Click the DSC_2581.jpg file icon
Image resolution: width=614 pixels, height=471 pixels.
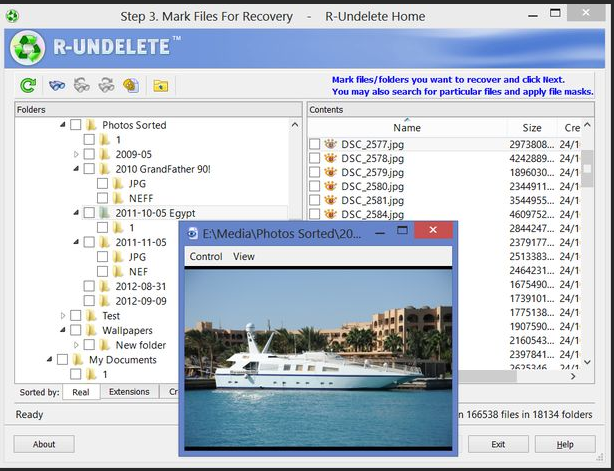[x=330, y=200]
